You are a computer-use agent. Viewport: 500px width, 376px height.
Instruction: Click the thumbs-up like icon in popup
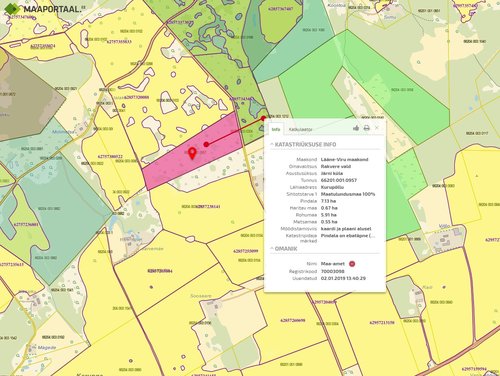coord(356,128)
